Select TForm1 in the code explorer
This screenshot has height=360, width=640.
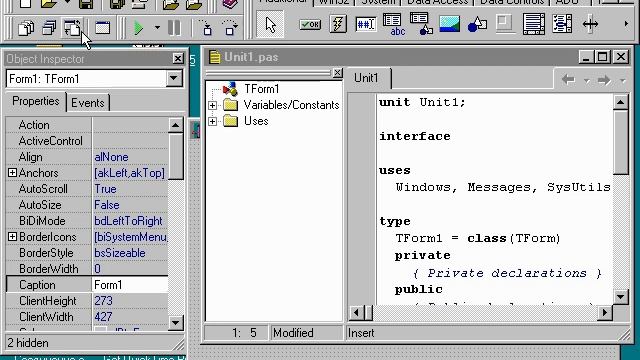[x=262, y=89]
